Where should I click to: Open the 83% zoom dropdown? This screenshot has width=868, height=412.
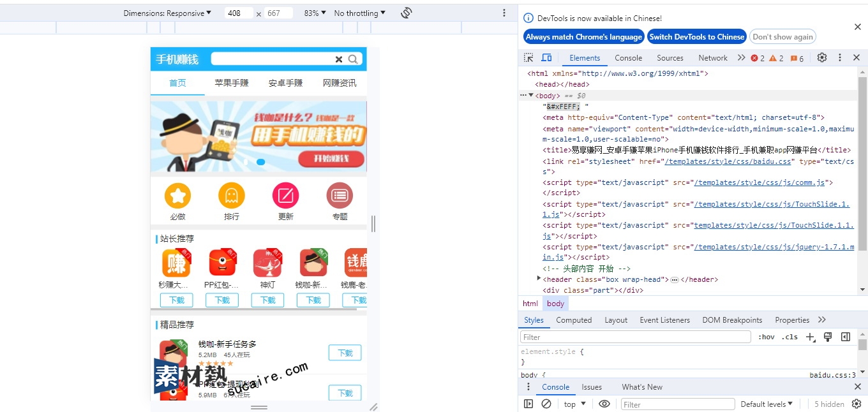coord(315,13)
